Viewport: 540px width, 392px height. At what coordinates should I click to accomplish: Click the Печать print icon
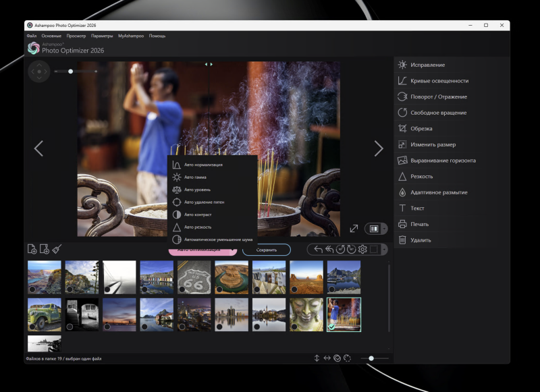coord(402,224)
